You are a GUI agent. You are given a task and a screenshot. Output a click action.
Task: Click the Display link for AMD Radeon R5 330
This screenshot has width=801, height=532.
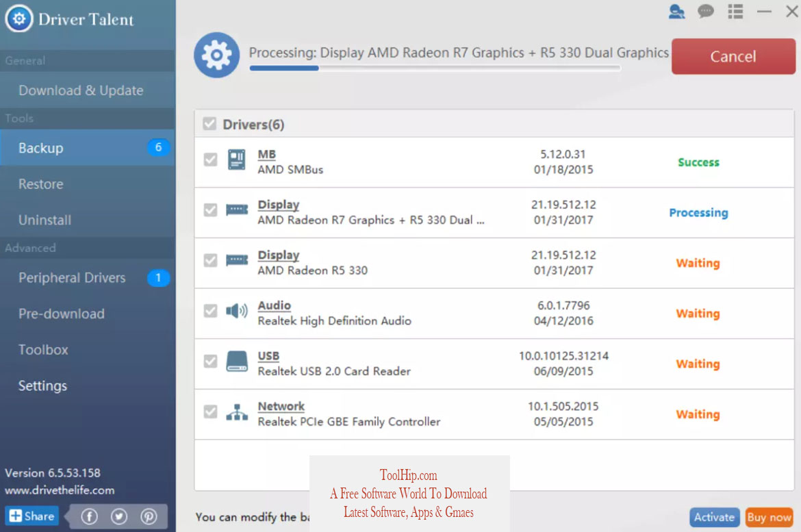coord(279,255)
